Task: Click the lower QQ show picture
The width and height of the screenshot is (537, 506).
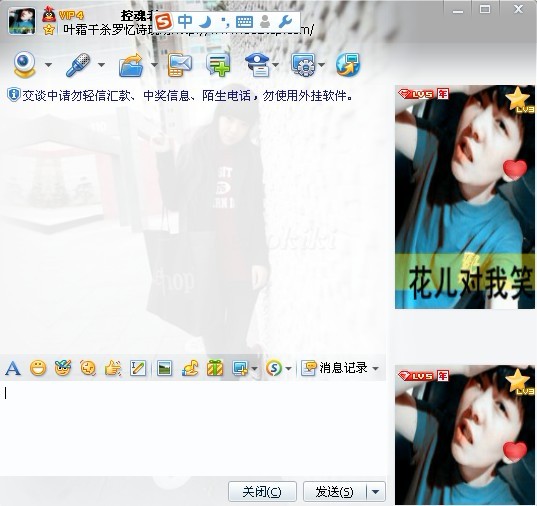Action: click(465, 435)
